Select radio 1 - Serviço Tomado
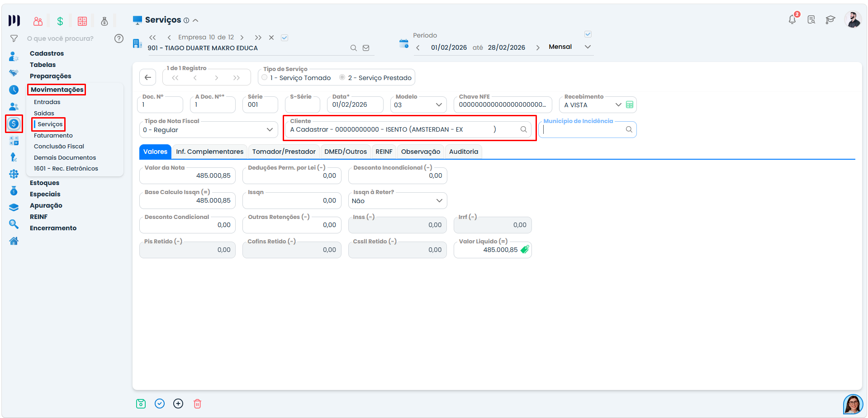The image size is (868, 418). pyautogui.click(x=265, y=77)
